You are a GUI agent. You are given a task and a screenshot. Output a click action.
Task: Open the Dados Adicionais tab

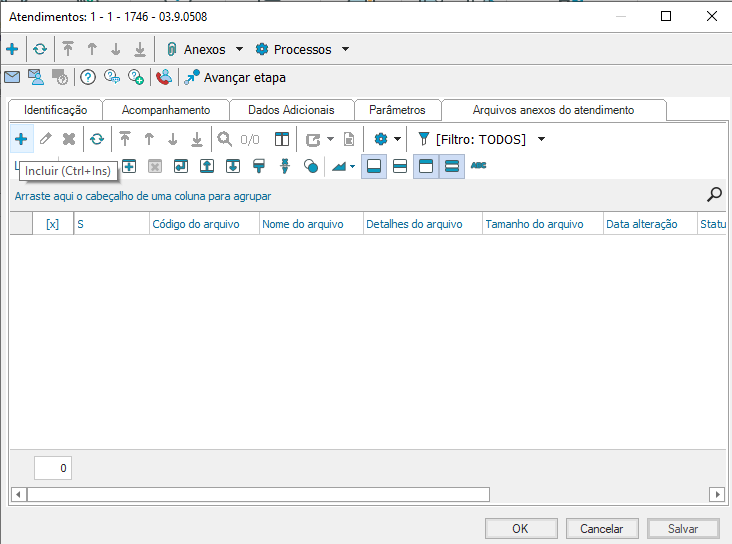(291, 110)
